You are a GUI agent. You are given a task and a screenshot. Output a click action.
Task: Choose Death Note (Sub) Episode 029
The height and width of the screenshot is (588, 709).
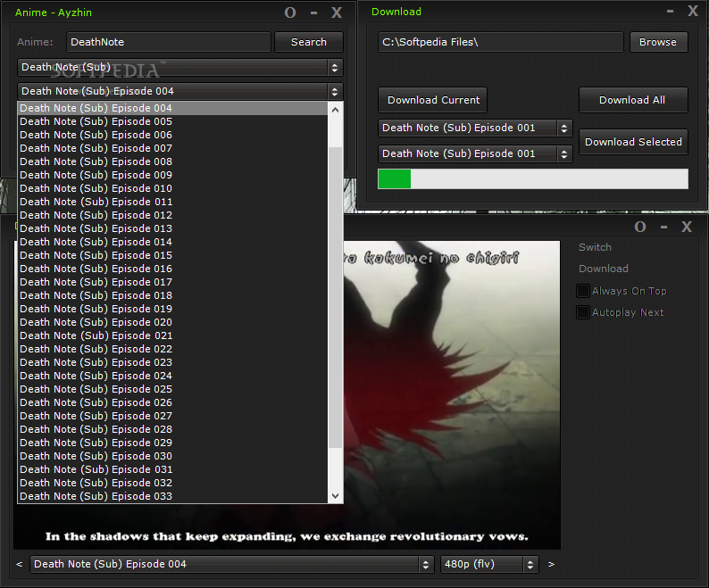(x=172, y=443)
